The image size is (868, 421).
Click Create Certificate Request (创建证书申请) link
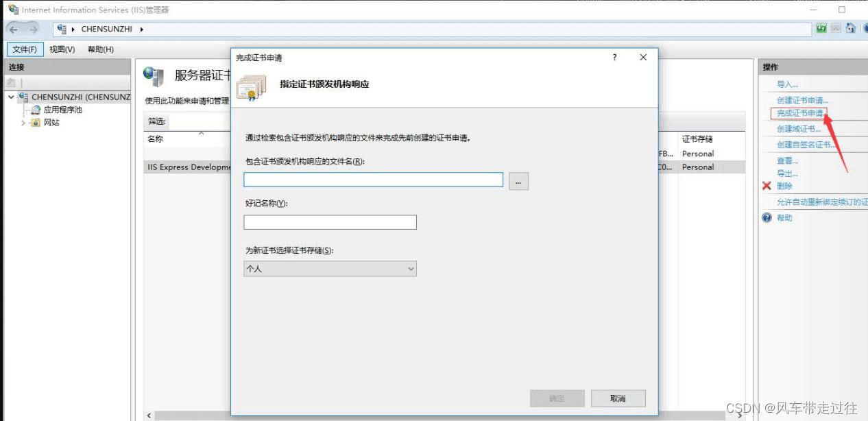tap(803, 100)
